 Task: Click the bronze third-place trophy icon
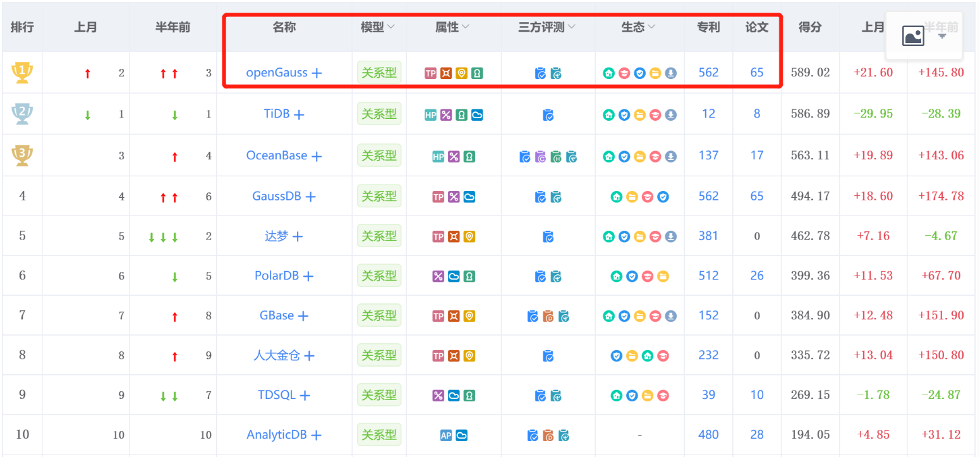[22, 155]
